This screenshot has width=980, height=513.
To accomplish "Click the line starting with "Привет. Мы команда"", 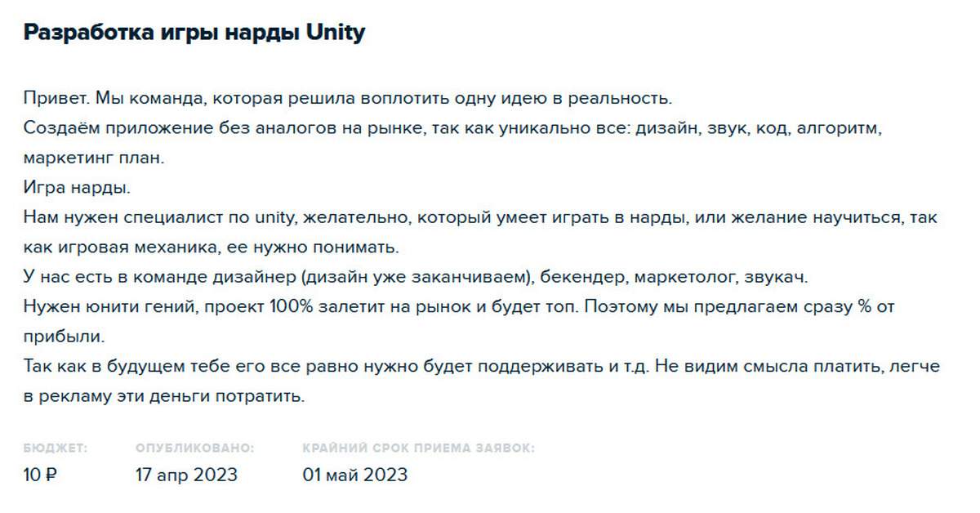I will [x=347, y=99].
